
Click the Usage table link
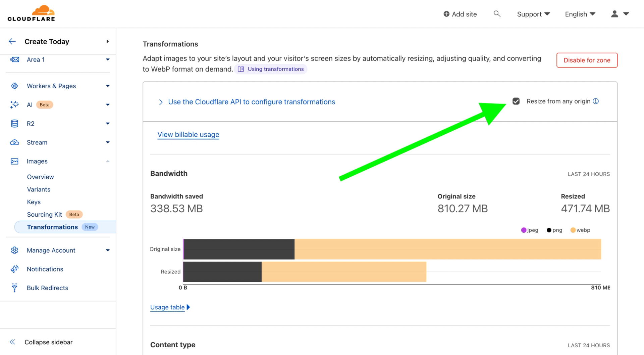[167, 307]
